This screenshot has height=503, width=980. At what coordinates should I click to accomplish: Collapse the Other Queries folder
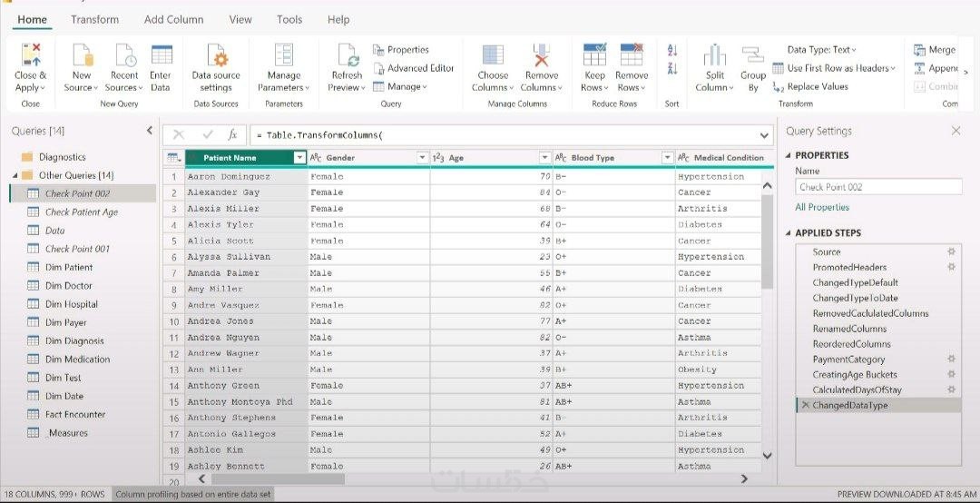[15, 175]
